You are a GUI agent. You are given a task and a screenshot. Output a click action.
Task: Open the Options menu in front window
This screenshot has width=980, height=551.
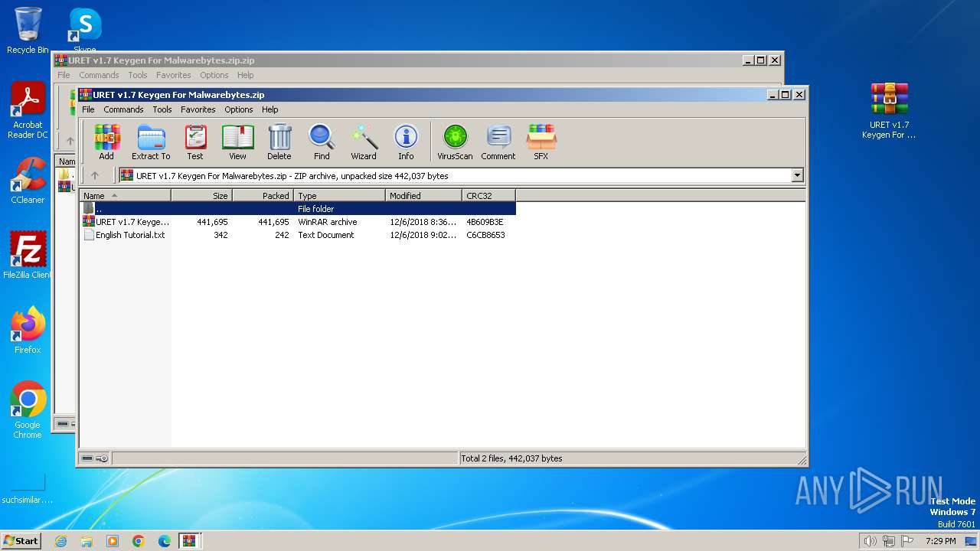(238, 109)
